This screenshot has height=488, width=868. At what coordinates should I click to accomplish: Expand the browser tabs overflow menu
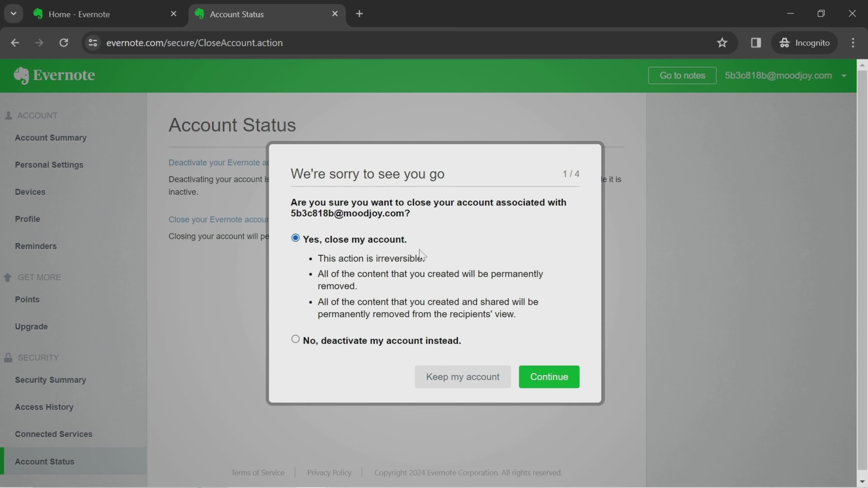pos(13,13)
